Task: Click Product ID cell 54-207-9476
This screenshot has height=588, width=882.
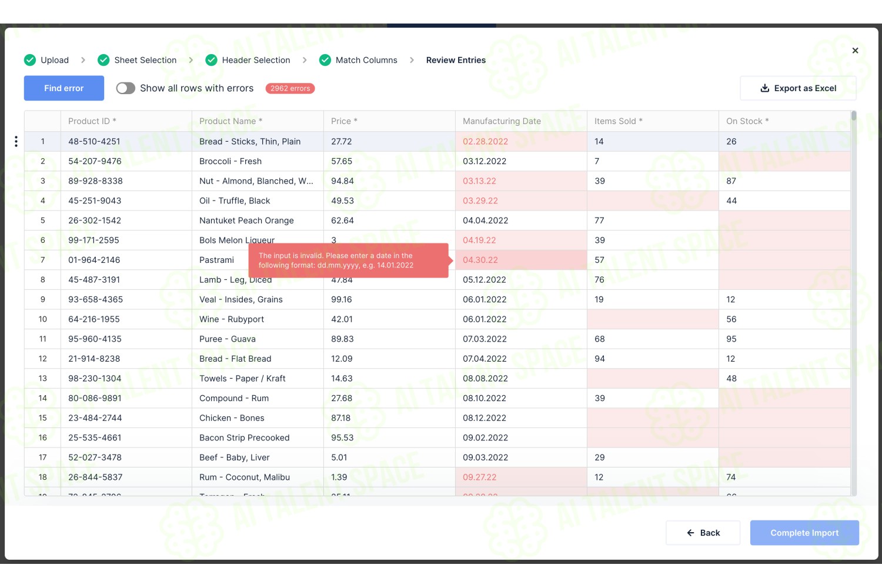Action: (x=126, y=161)
